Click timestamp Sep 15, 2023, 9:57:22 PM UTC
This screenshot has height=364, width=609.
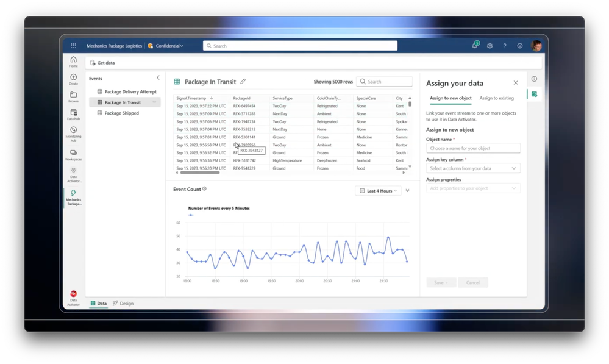tap(201, 106)
